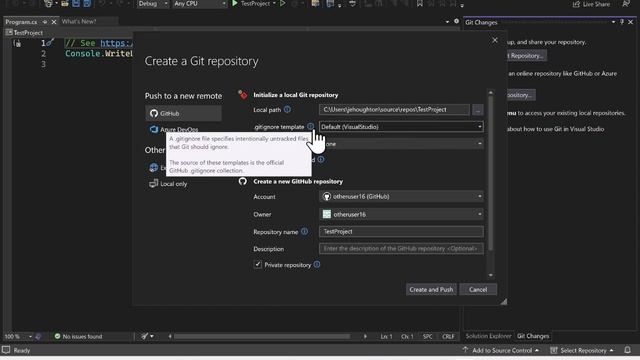This screenshot has height=360, width=640.
Task: Click the quick actions screwdriver on line 1
Action: tap(50, 43)
